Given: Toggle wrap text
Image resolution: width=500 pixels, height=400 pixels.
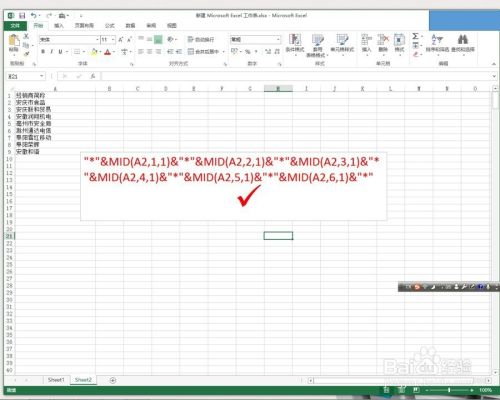Looking at the screenshot, I should pyautogui.click(x=201, y=40).
